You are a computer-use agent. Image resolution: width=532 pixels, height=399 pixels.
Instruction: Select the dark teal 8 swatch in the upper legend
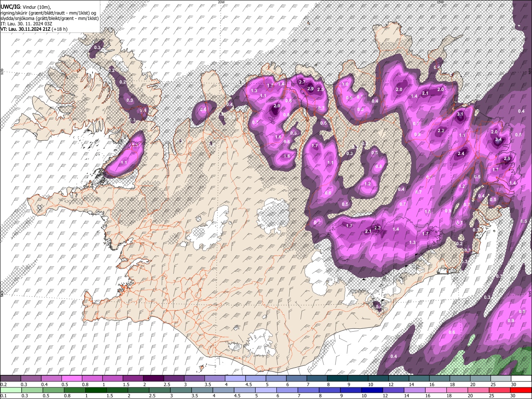point(337,378)
